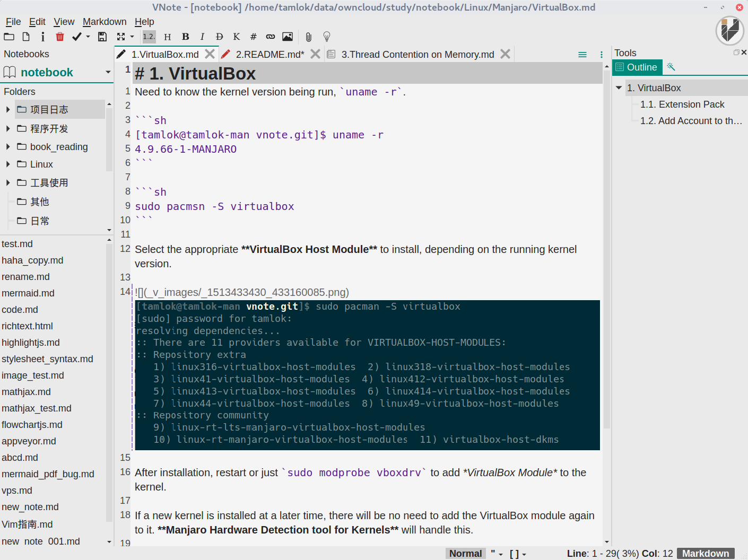Open the brackets dropdown in status bar
The width and height of the screenshot is (748, 560).
tap(518, 554)
